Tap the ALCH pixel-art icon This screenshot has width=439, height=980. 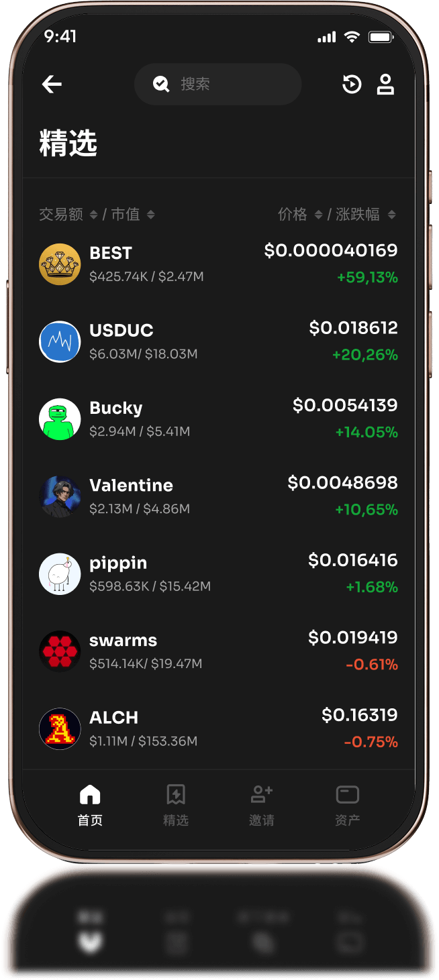(x=60, y=728)
